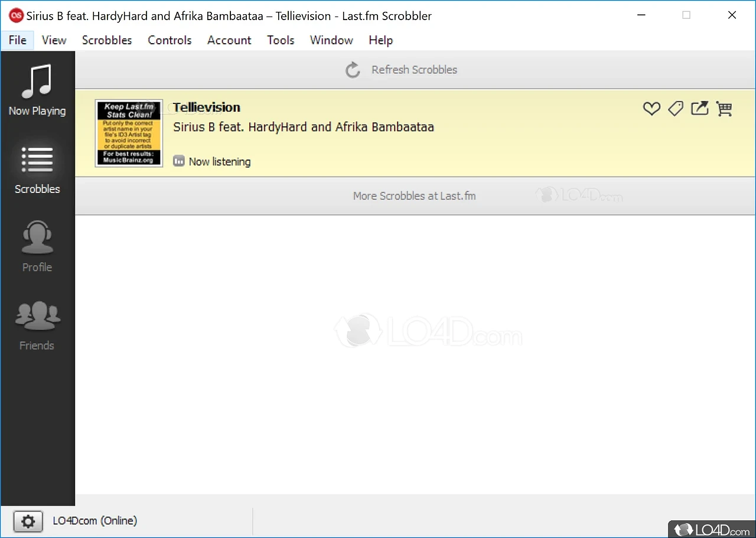Image resolution: width=756 pixels, height=538 pixels.
Task: Open the File menu
Action: [x=18, y=40]
